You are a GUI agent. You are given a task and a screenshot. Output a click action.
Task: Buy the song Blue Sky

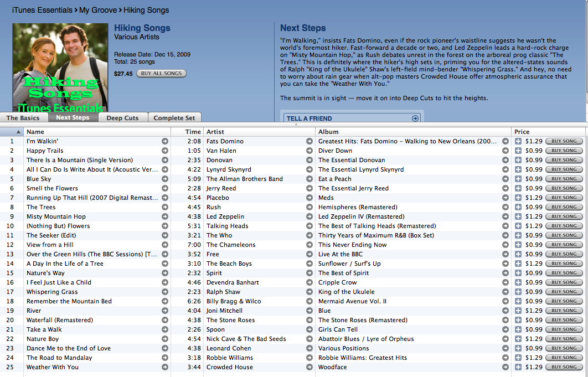tap(564, 179)
